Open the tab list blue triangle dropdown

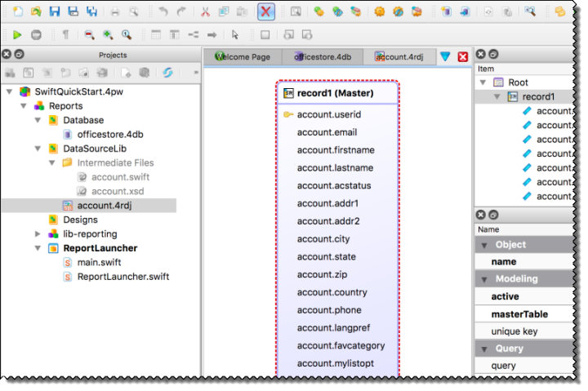tap(445, 56)
